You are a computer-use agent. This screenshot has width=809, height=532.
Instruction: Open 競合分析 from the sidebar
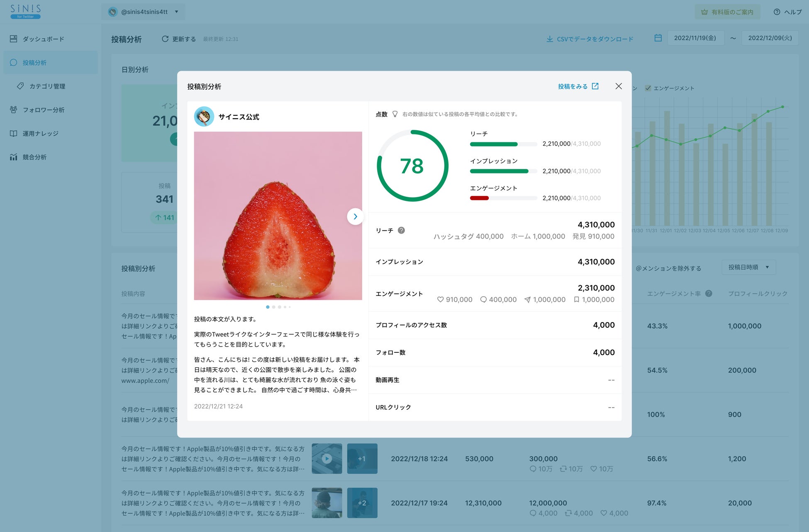click(34, 157)
